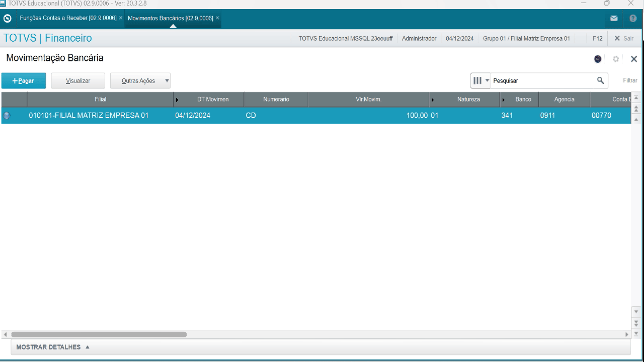The height and width of the screenshot is (362, 644).
Task: Expand the Outras Ações dropdown
Action: click(140, 80)
